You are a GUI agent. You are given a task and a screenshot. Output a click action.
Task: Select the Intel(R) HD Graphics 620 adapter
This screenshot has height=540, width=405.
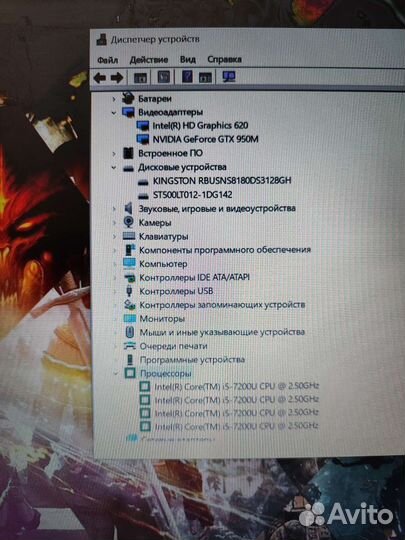(200, 126)
